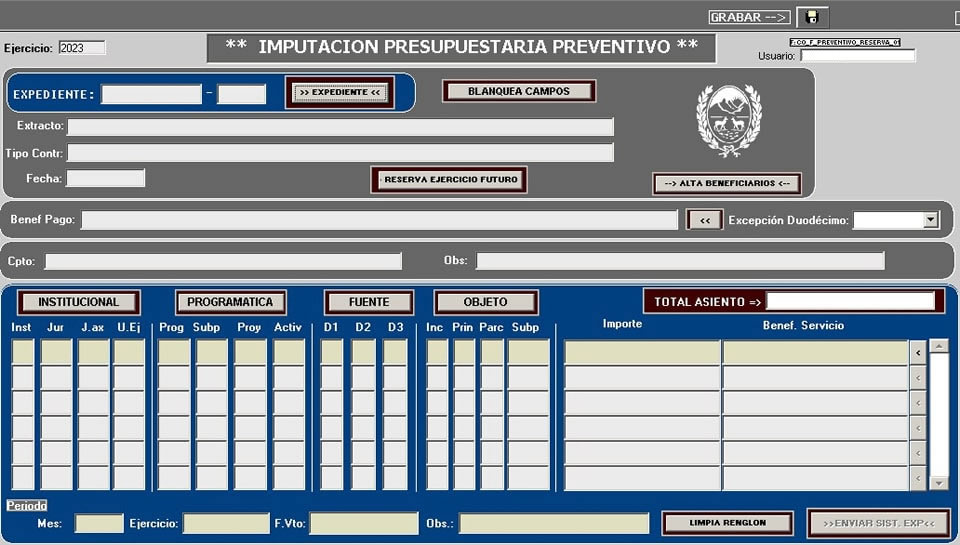Viewport: 960px width, 545px height.
Task: Click the provincial coat of arms emblem
Action: pos(728,119)
